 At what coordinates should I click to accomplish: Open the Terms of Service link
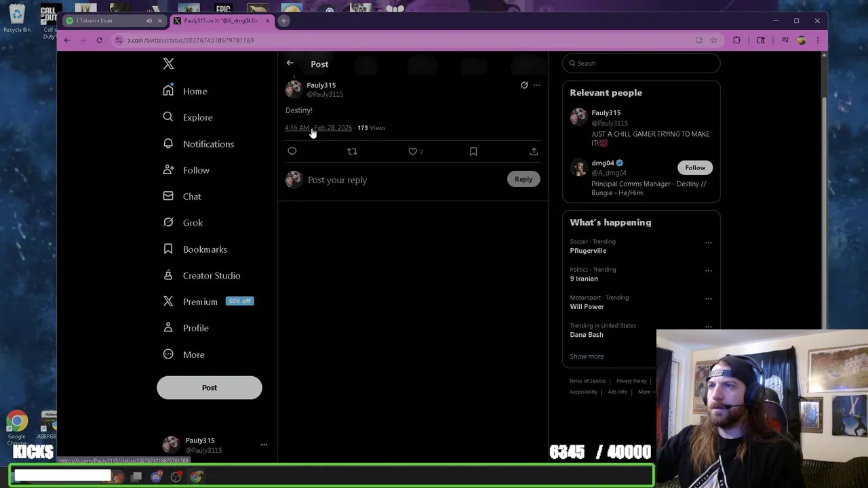tap(587, 381)
